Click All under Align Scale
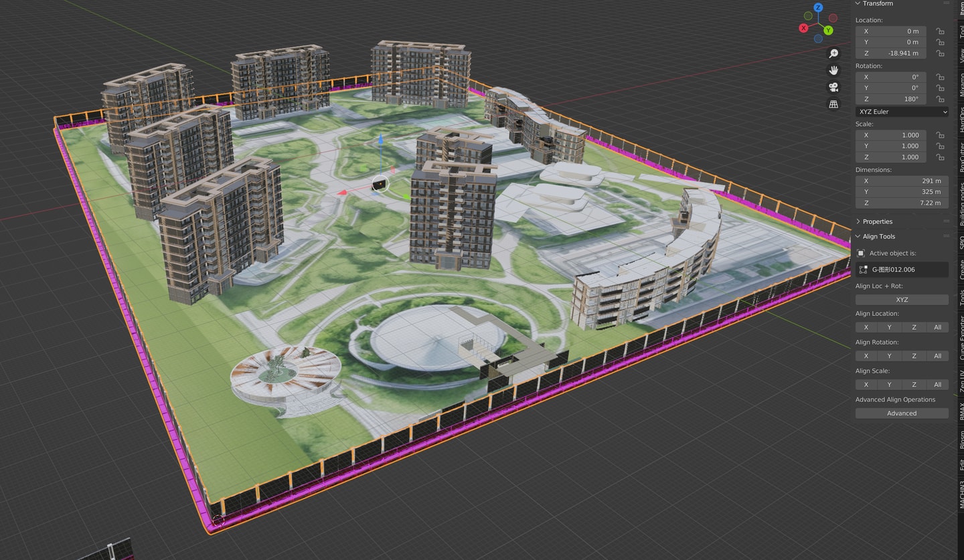The width and height of the screenshot is (964, 560). coord(937,385)
